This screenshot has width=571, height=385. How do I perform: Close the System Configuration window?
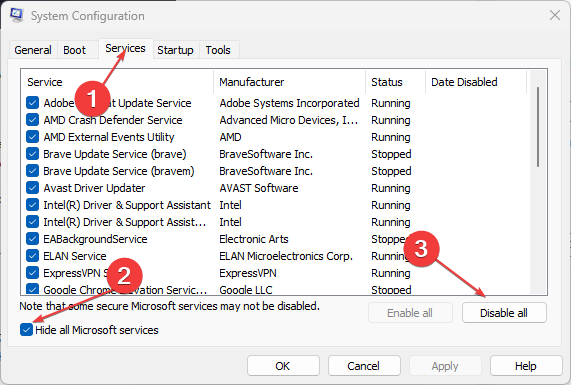555,15
